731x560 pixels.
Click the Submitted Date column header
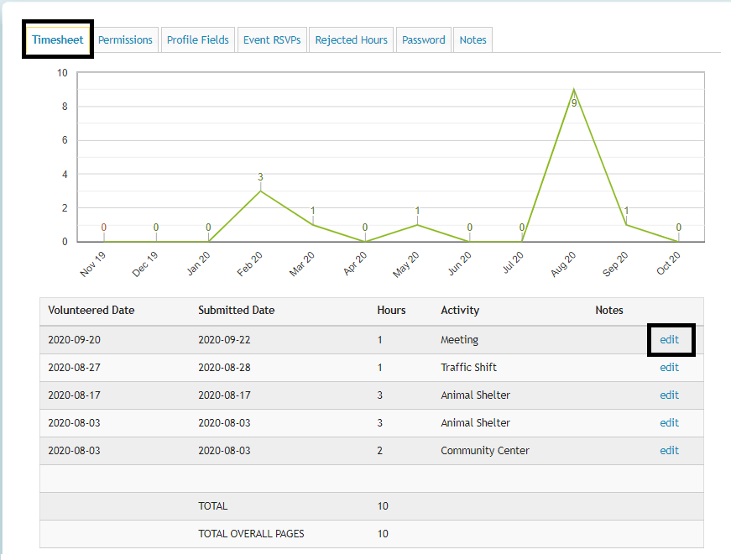[236, 311]
